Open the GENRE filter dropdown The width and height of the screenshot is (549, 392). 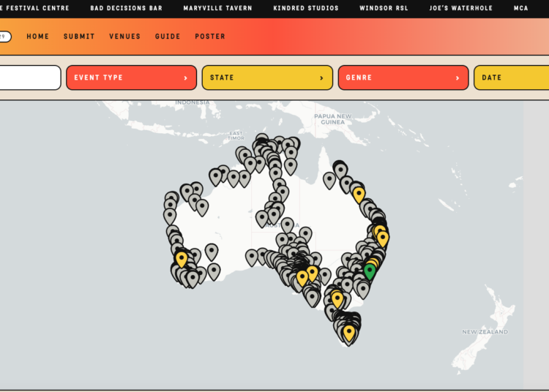pos(403,78)
